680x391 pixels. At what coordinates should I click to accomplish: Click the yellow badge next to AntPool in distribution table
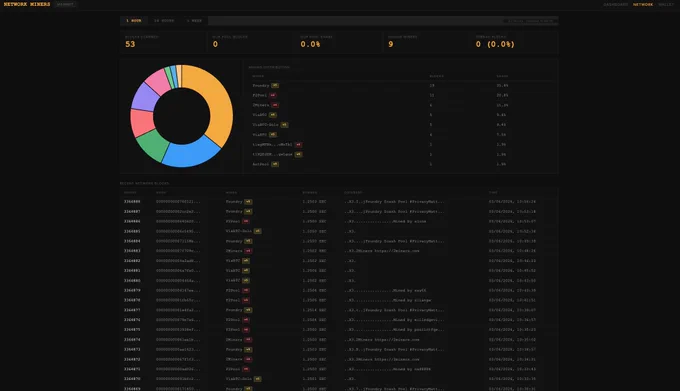click(275, 164)
